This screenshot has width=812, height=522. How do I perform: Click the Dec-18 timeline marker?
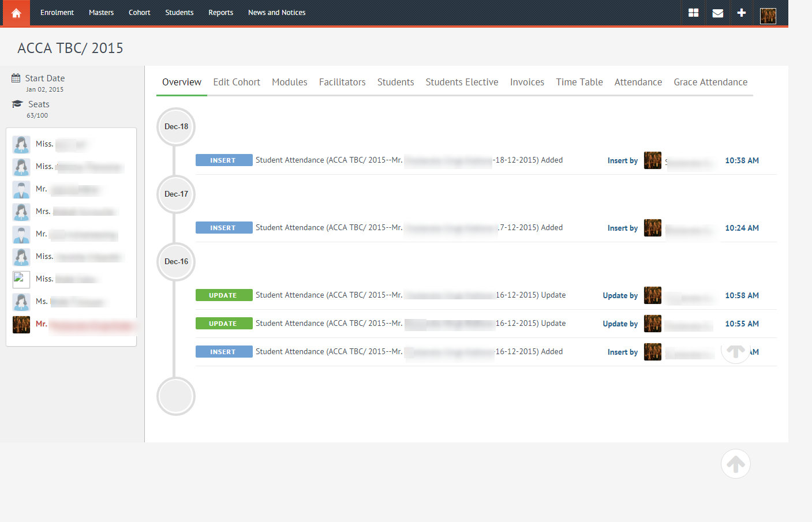(176, 127)
